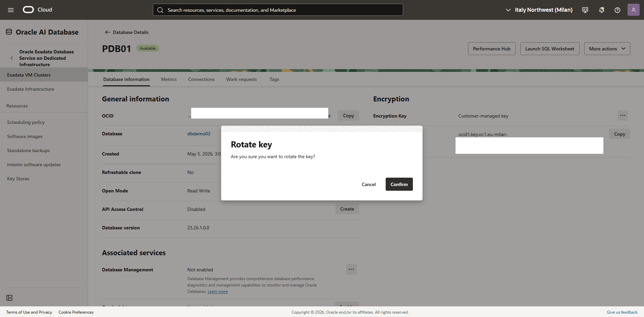This screenshot has height=317, width=644.
Task: Open Terms of Use and Privacy
Action: (x=29, y=312)
